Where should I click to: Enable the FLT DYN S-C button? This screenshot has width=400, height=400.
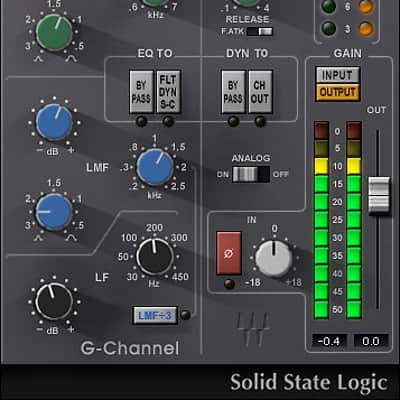click(x=168, y=92)
